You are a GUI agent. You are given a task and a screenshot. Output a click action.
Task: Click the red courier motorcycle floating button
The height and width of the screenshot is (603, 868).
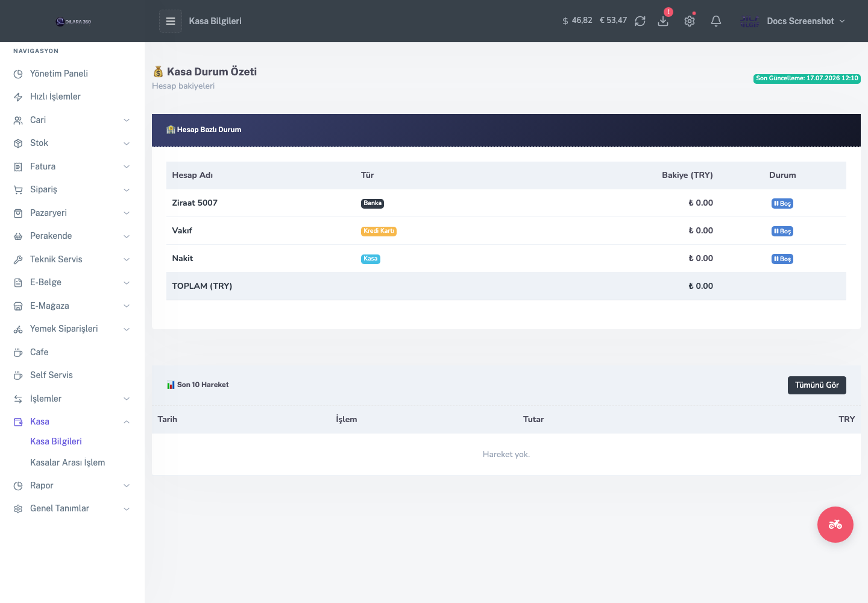(835, 525)
